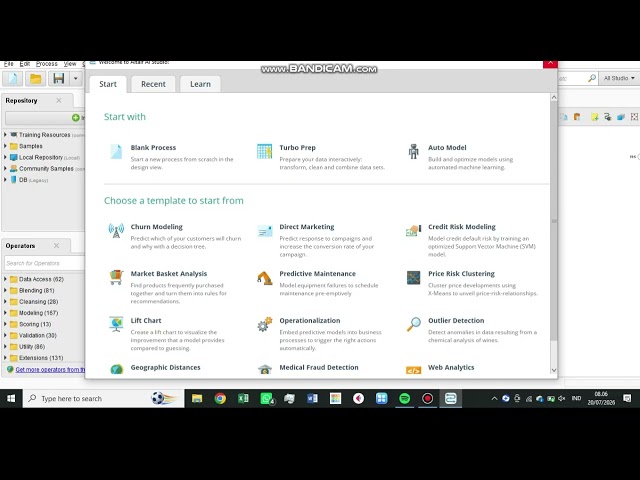Image resolution: width=640 pixels, height=480 pixels.
Task: Open the View menu
Action: point(70,64)
